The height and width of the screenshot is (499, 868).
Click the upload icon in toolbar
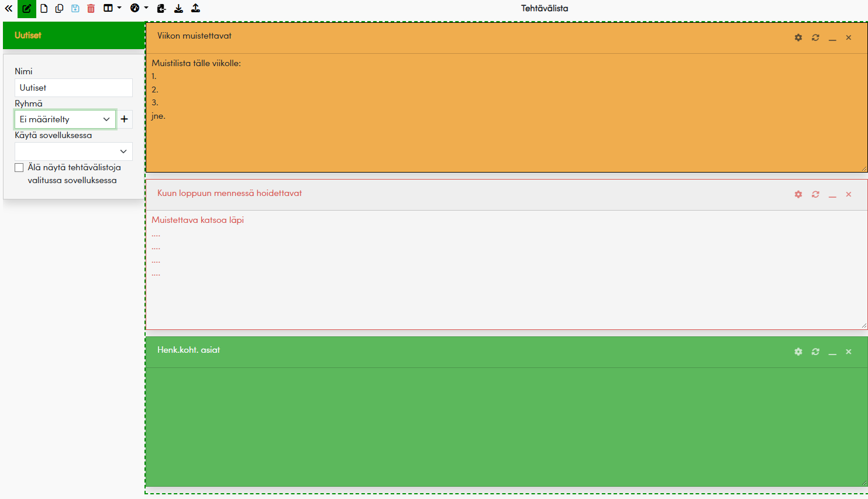tap(195, 9)
